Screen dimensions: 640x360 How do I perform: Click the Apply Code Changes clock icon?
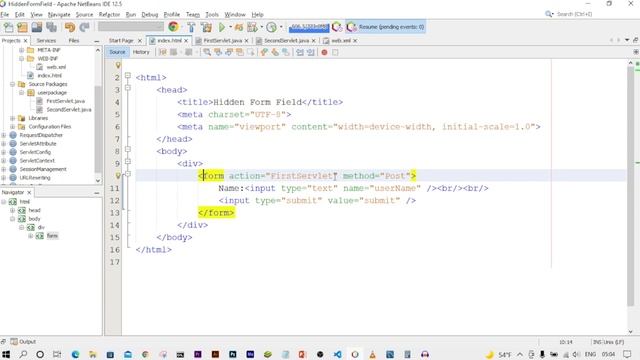click(x=271, y=27)
